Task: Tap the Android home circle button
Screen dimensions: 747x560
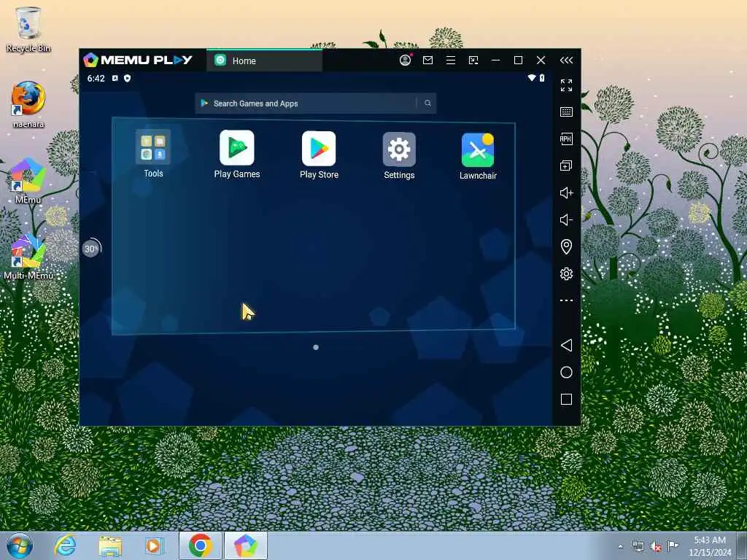Action: 566,373
